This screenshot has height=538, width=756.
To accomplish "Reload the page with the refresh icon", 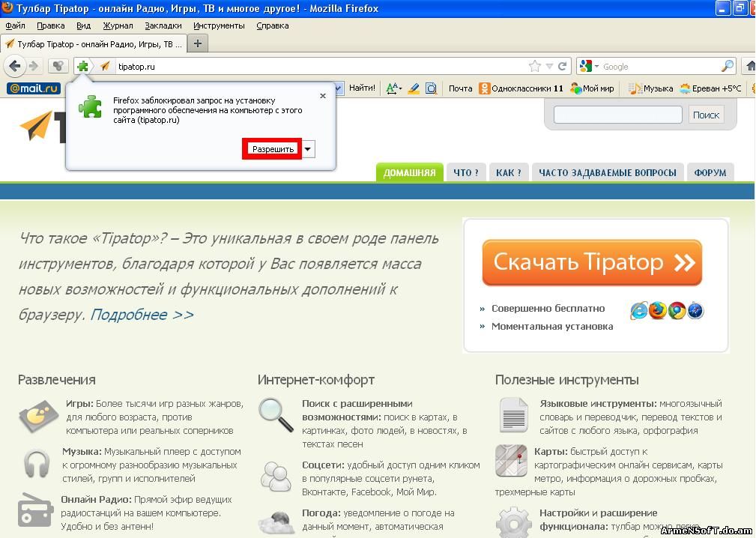I will [x=562, y=67].
